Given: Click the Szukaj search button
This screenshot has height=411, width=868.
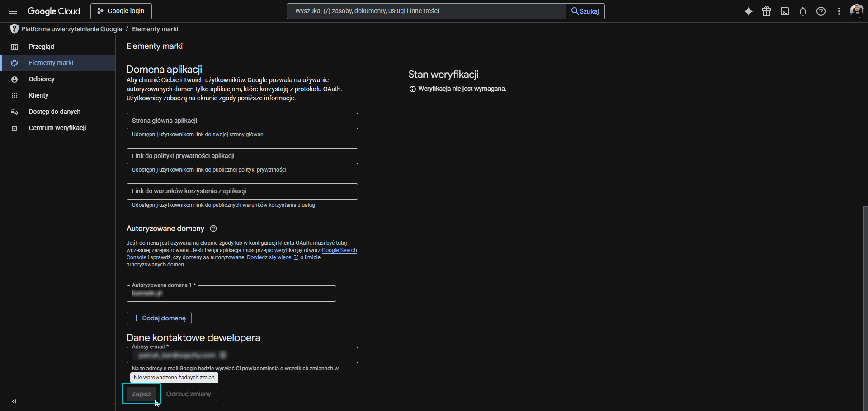Looking at the screenshot, I should [585, 11].
